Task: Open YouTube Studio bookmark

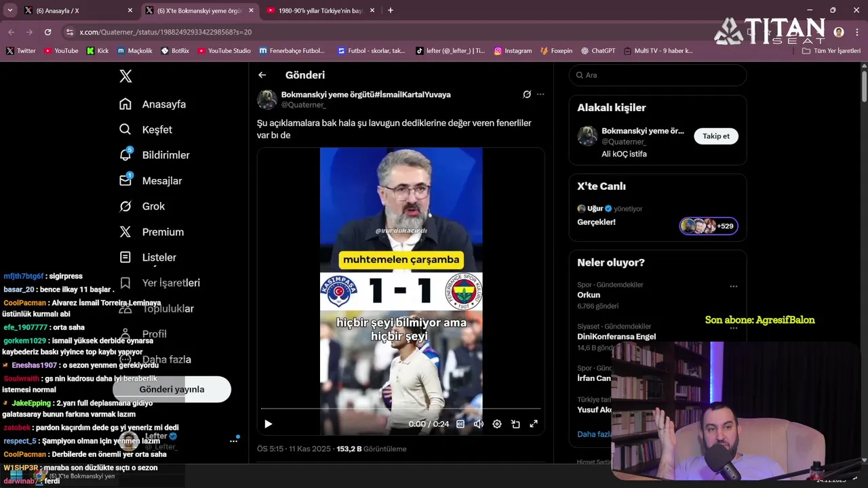Action: 224,51
